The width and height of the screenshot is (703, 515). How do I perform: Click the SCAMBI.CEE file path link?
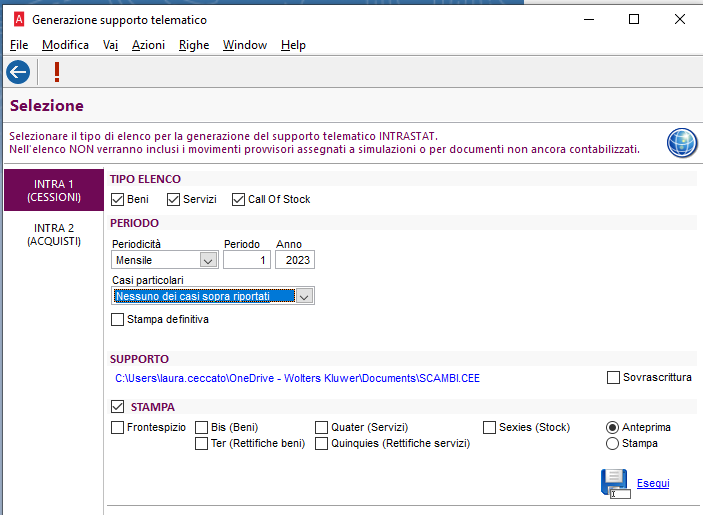[x=297, y=378]
